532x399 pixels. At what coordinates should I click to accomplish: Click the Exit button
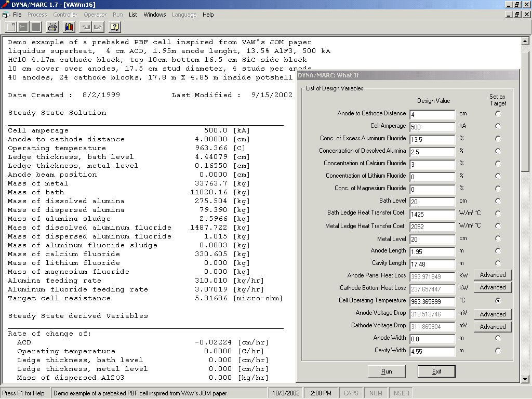coord(436,371)
